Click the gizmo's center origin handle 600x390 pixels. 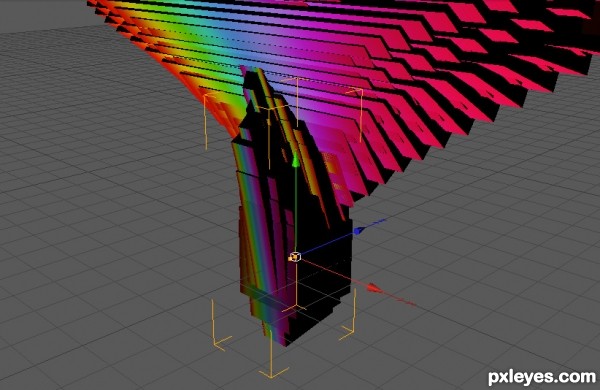(x=295, y=257)
